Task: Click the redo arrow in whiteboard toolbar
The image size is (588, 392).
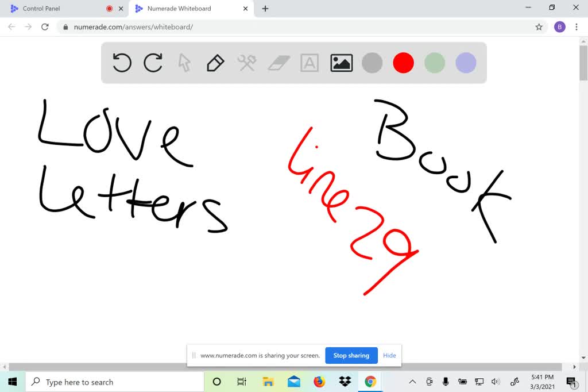Action: coord(153,63)
